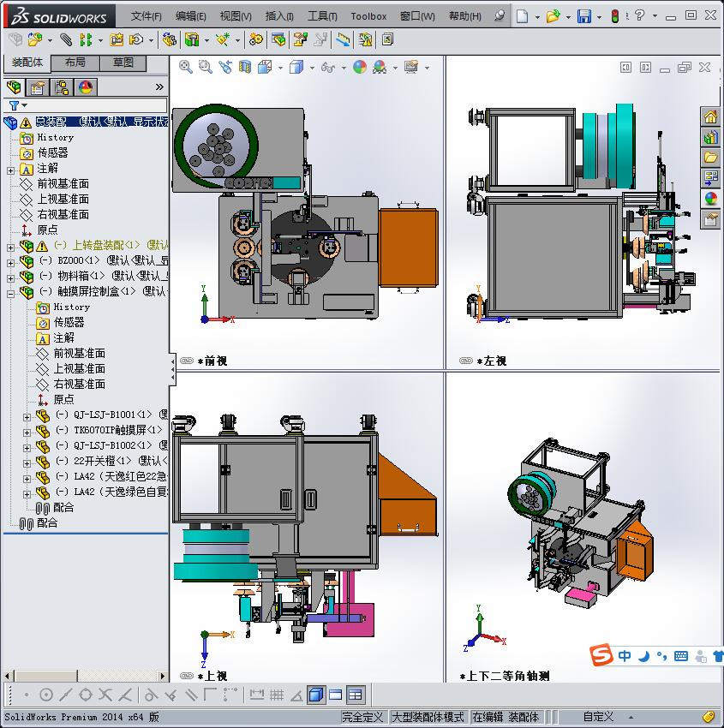Expand TK6070IP触摸屏<1> part
724x728 pixels.
(27, 433)
